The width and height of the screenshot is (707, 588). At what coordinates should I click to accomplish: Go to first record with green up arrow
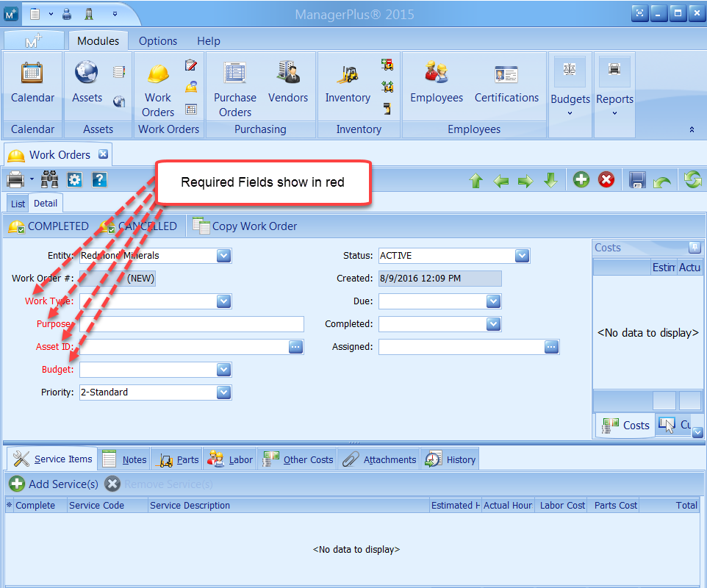coord(476,181)
